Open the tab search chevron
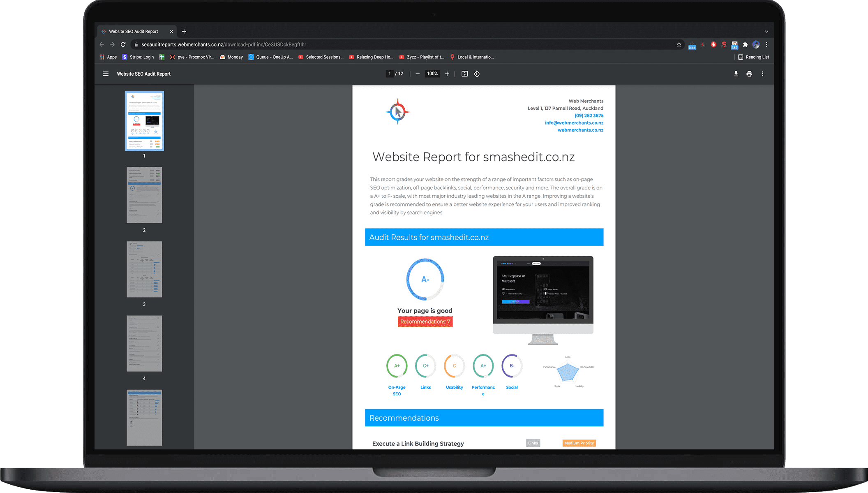This screenshot has height=493, width=868. click(766, 32)
